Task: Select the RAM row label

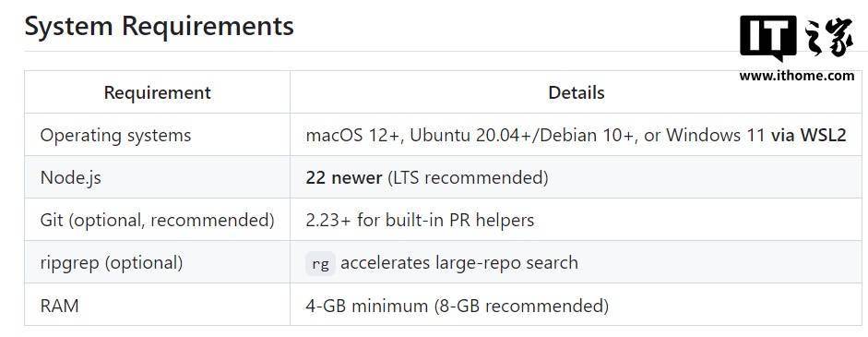Action: coord(59,306)
